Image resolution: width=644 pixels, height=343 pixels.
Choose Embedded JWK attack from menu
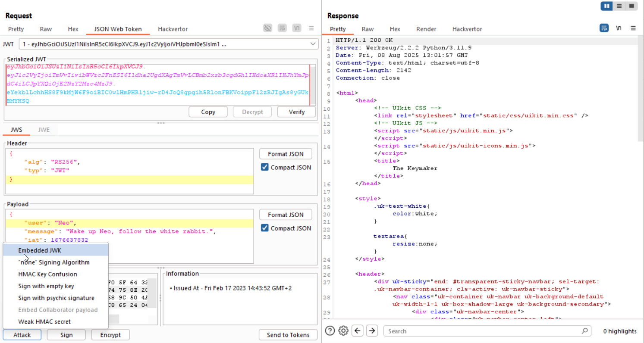[40, 250]
